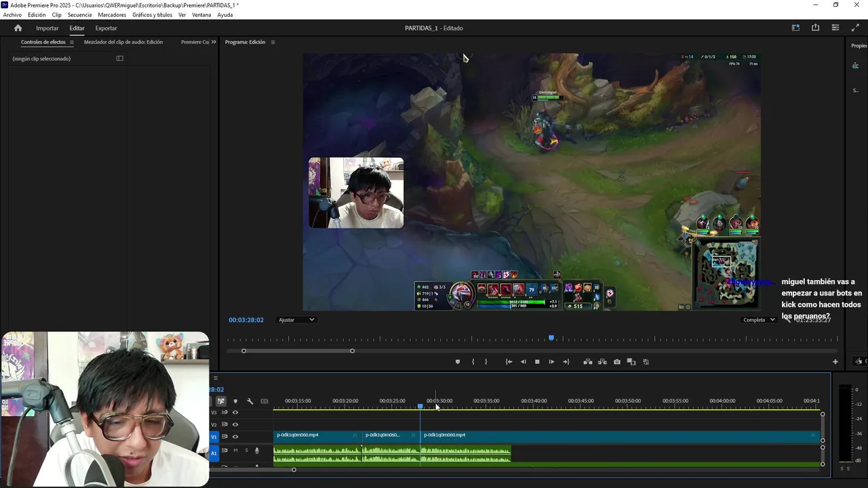Toggle sync lock for track V3

point(224,412)
